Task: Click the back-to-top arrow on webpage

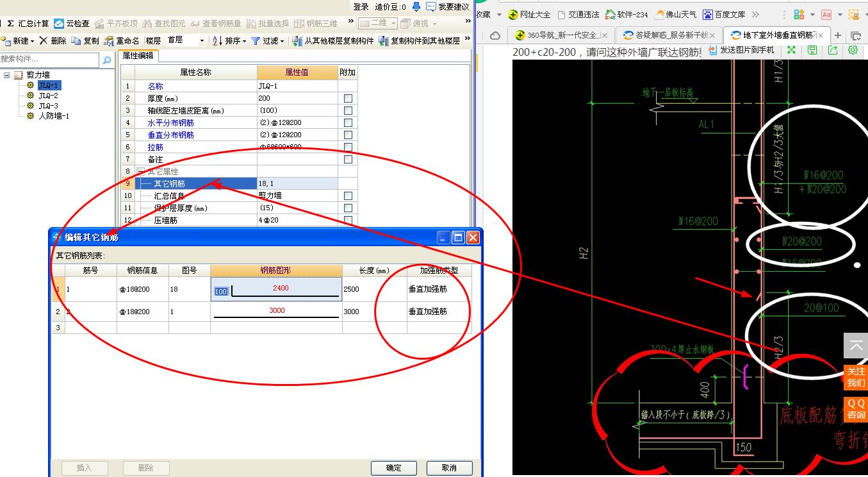Action: point(856,345)
